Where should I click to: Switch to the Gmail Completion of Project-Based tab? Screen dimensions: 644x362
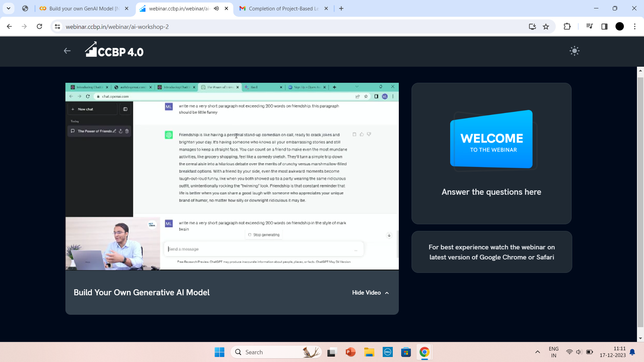(x=283, y=8)
